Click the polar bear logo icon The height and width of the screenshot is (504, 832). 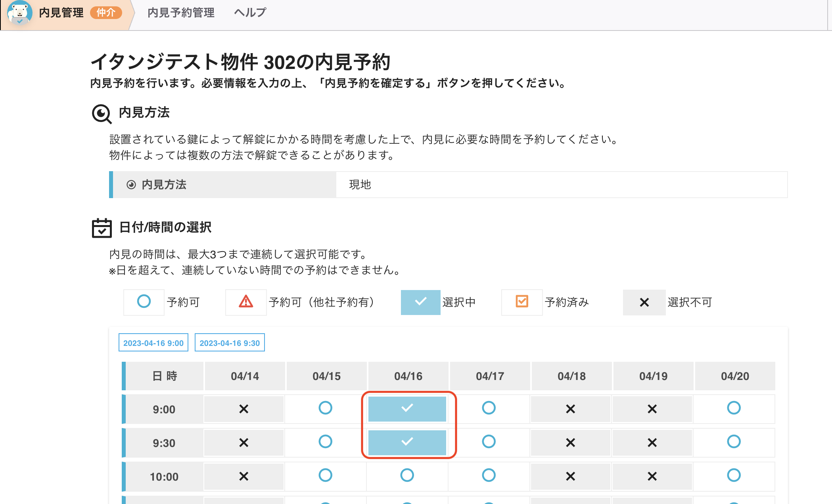pyautogui.click(x=19, y=13)
